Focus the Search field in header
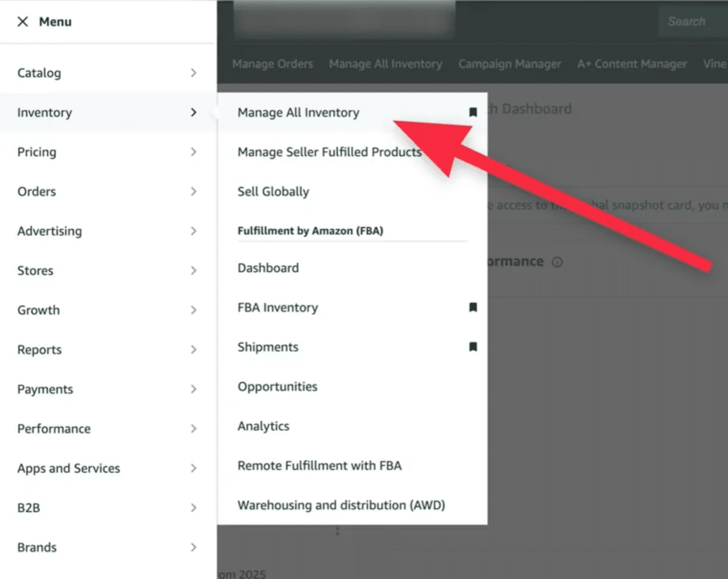Screen dimensions: 728x579 pyautogui.click(x=693, y=21)
